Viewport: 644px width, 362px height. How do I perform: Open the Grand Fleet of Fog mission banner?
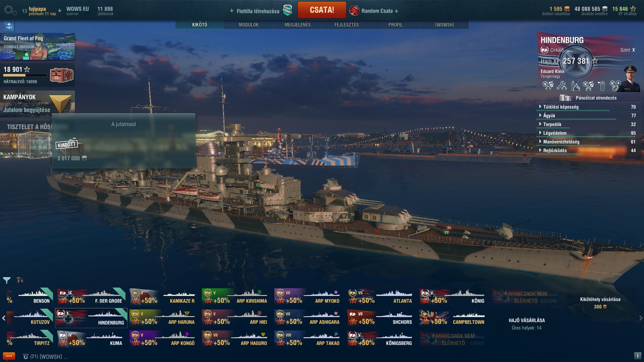(x=37, y=46)
